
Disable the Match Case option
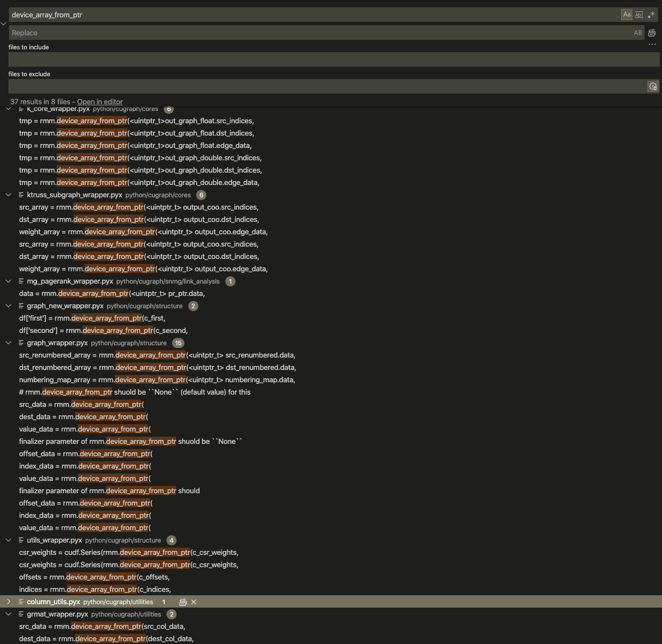[627, 15]
